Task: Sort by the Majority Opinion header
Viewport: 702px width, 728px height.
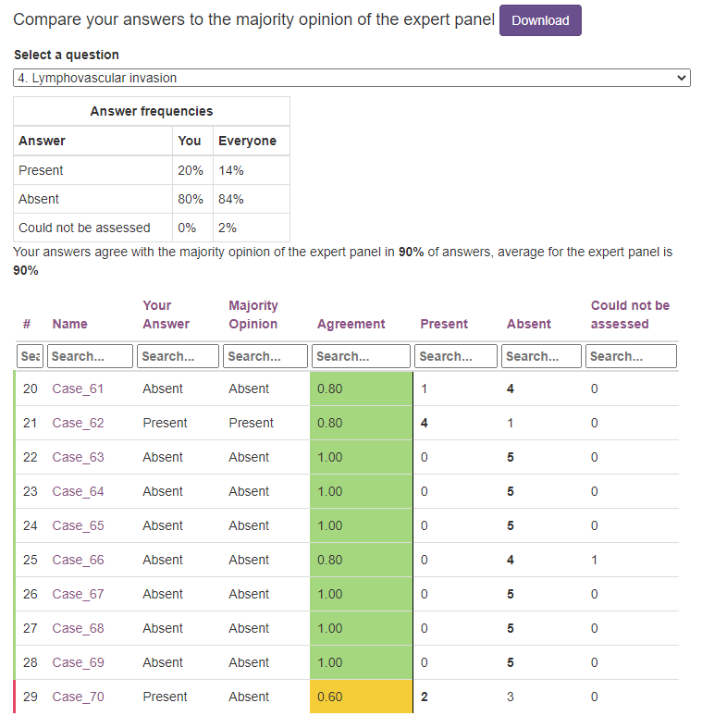Action: [x=252, y=315]
